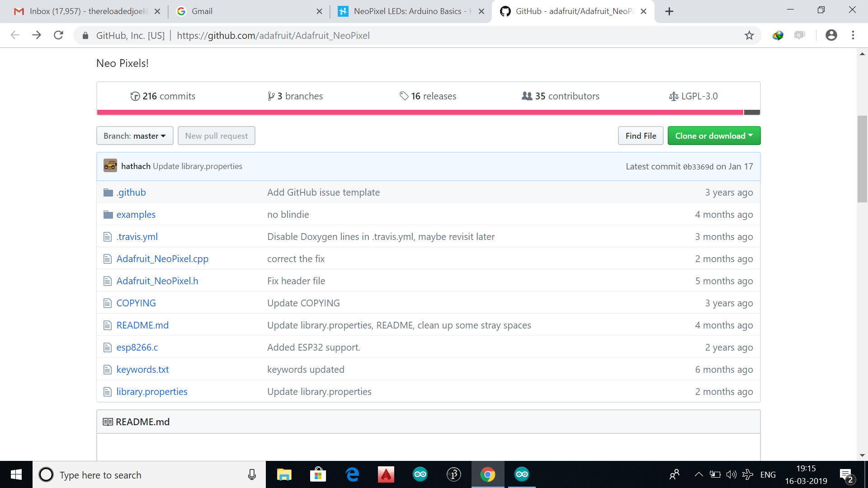Open File Explorer from taskbar
868x488 pixels.
point(284,474)
